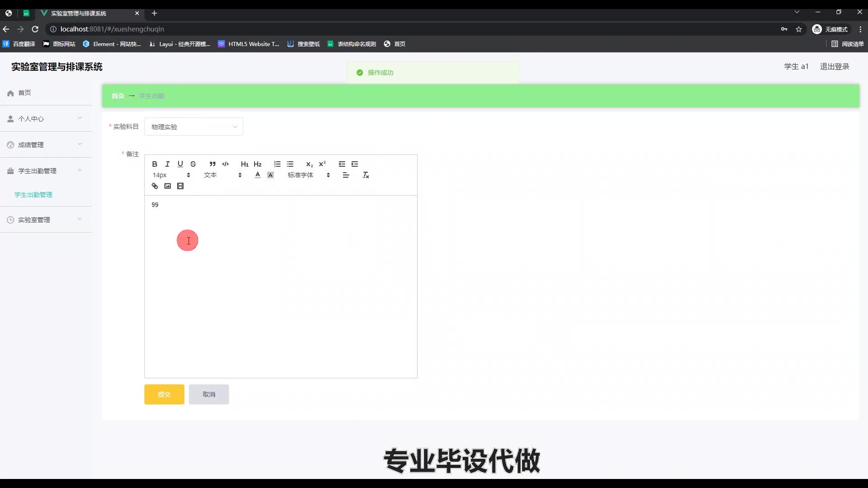Open the Element bookmark
Viewport: 868px width, 488px height.
[112, 44]
